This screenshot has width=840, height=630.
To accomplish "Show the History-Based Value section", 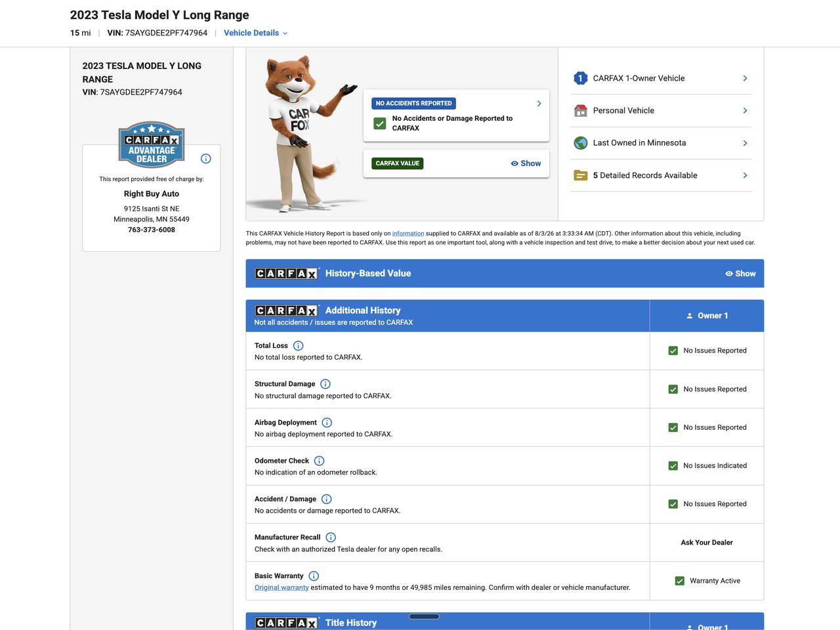I will 740,274.
